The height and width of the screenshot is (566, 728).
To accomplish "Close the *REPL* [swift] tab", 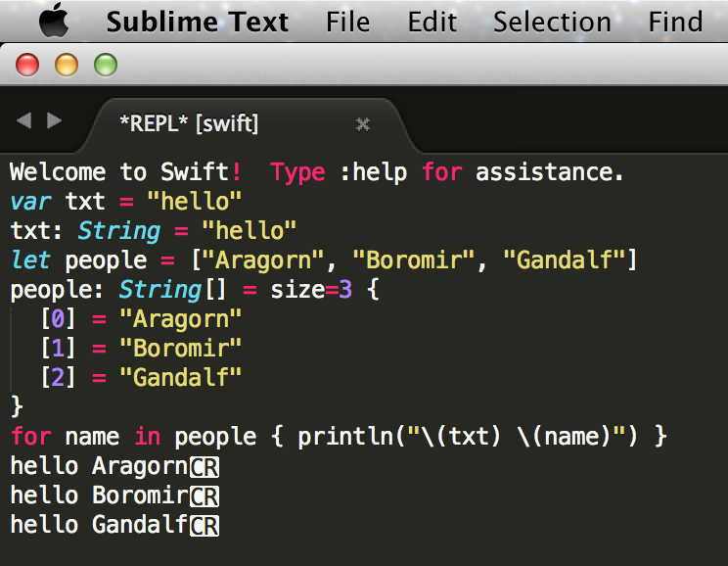I will [x=363, y=124].
